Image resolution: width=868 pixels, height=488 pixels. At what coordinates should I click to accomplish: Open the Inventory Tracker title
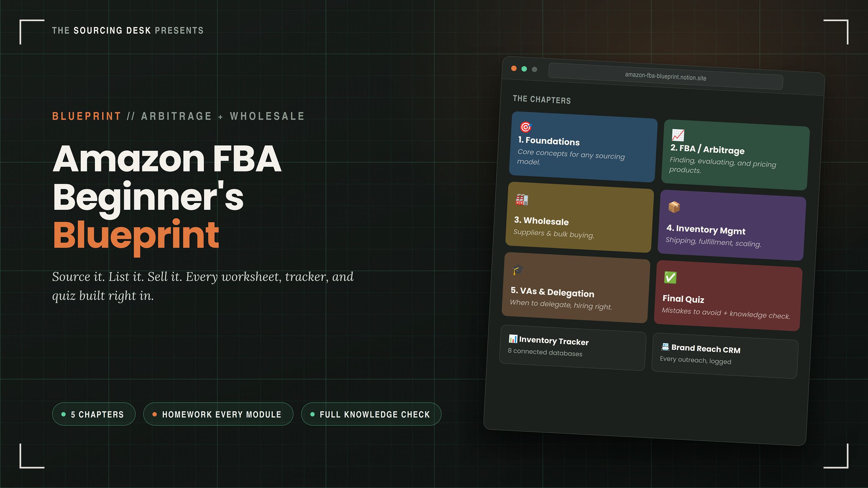[554, 341]
